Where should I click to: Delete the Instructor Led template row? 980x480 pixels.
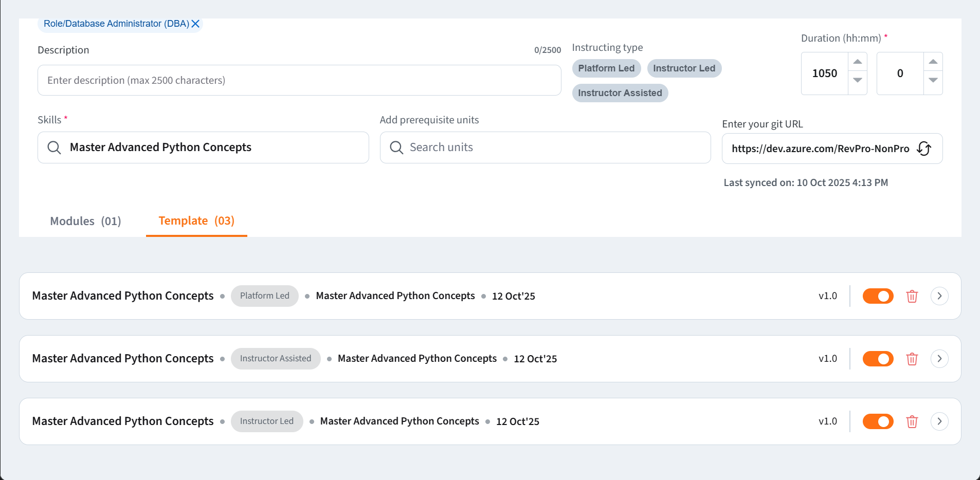point(912,421)
